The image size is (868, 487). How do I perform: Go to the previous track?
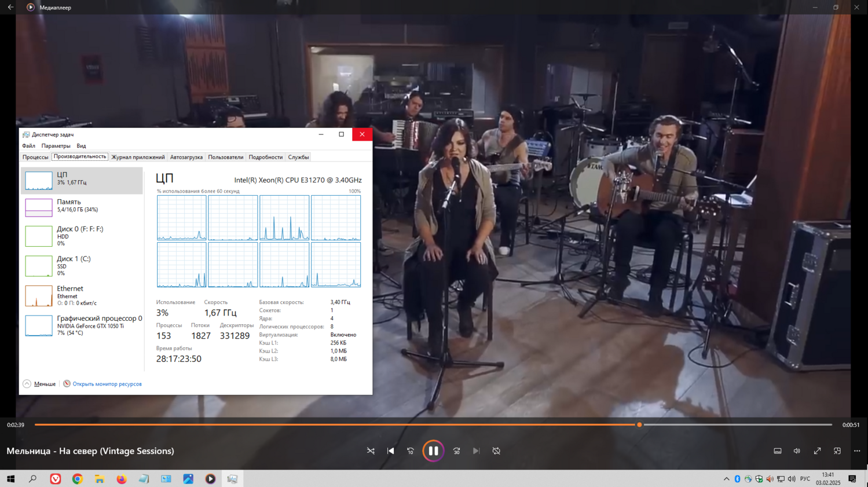click(x=391, y=451)
